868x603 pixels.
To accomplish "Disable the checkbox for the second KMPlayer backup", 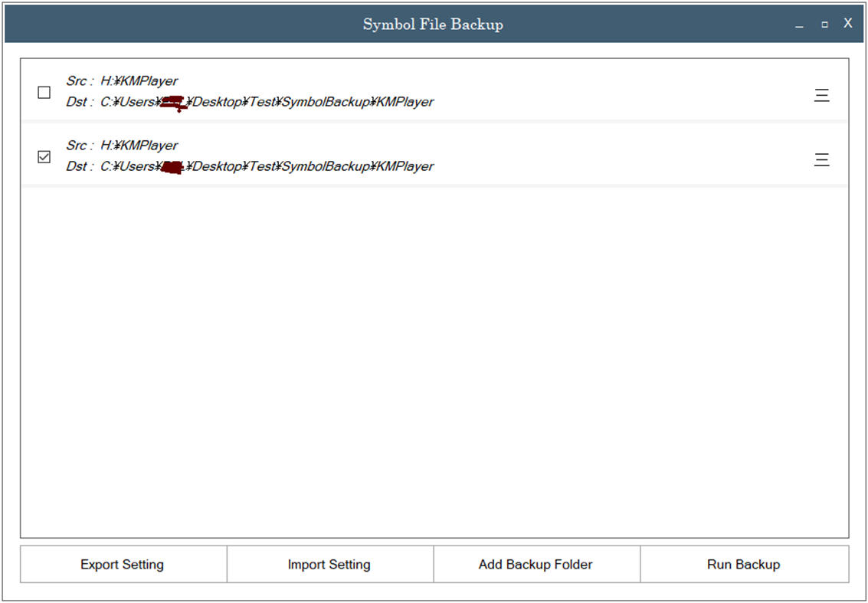I will click(44, 156).
